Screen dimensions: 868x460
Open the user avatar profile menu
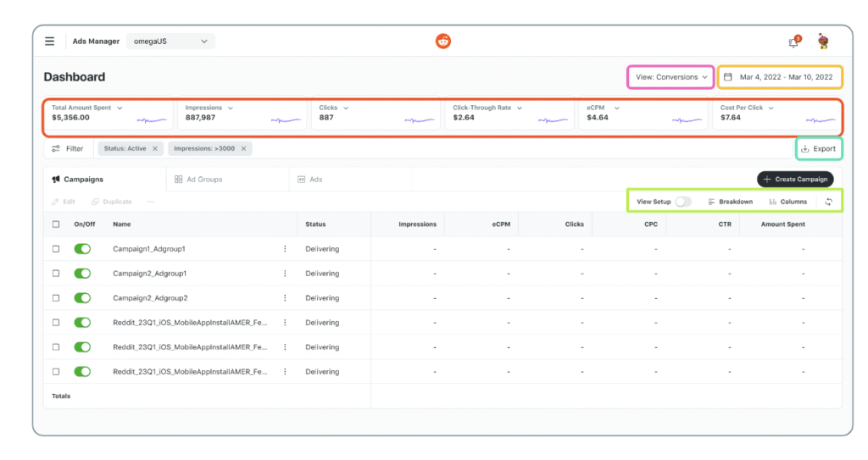(822, 42)
